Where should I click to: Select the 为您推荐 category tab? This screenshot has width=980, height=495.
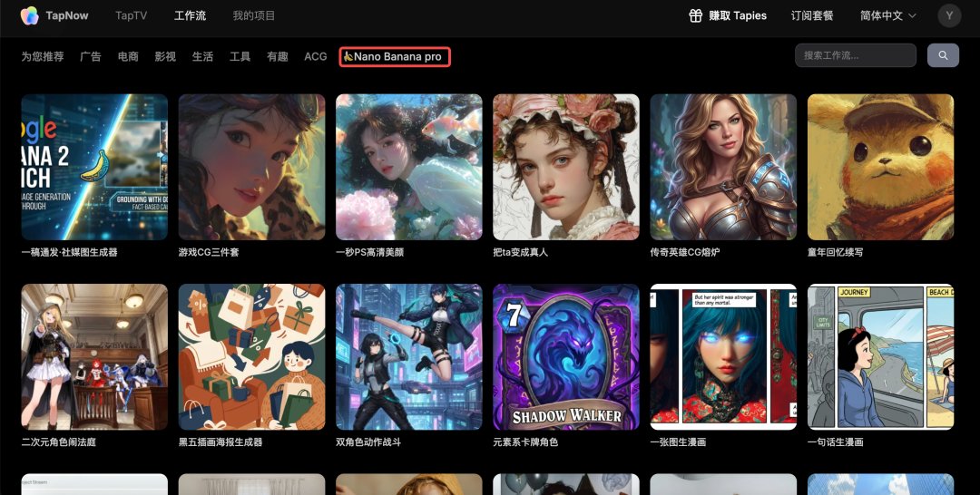(x=43, y=56)
